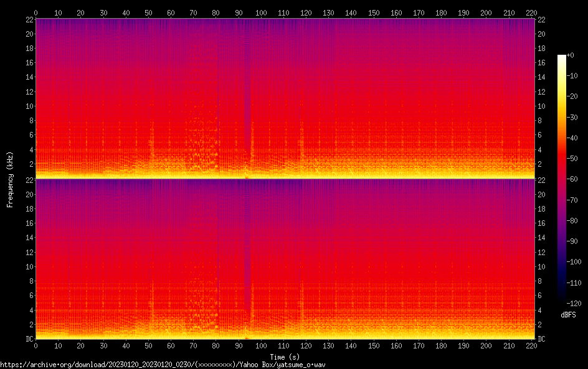Click the yatsume_o.wav filename in the footer
The image size is (588, 369).
click(303, 365)
